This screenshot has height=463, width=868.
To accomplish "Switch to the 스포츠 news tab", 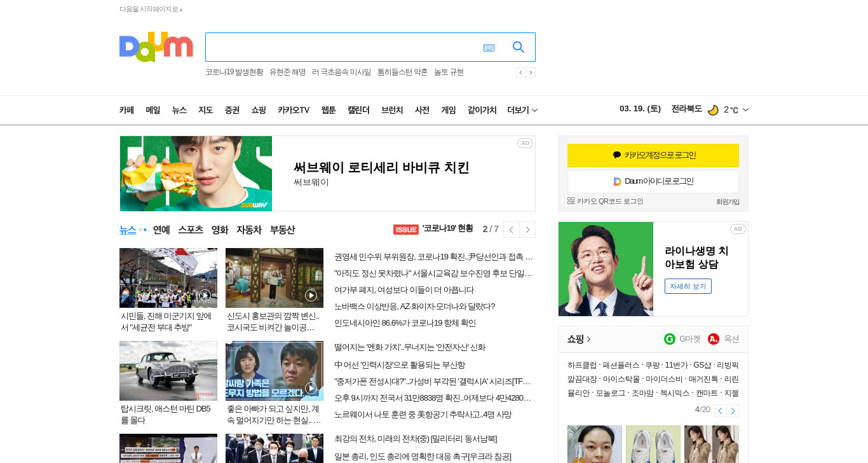I will point(191,230).
